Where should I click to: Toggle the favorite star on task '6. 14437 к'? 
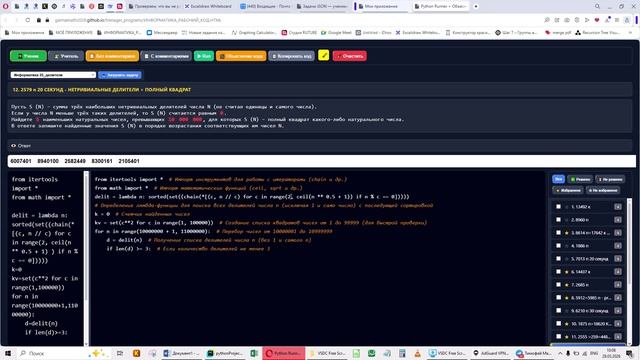567,271
